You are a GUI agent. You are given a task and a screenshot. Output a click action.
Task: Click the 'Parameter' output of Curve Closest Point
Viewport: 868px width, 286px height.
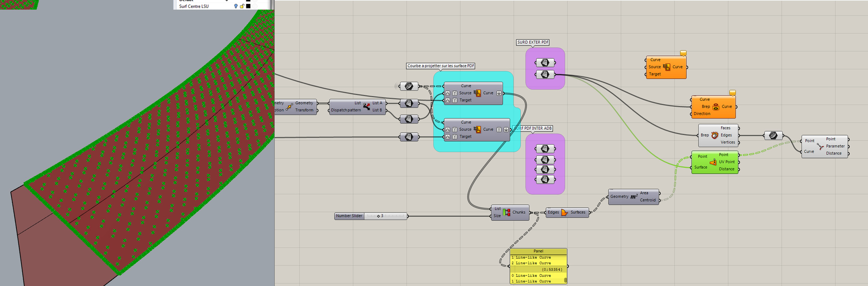tap(835, 146)
